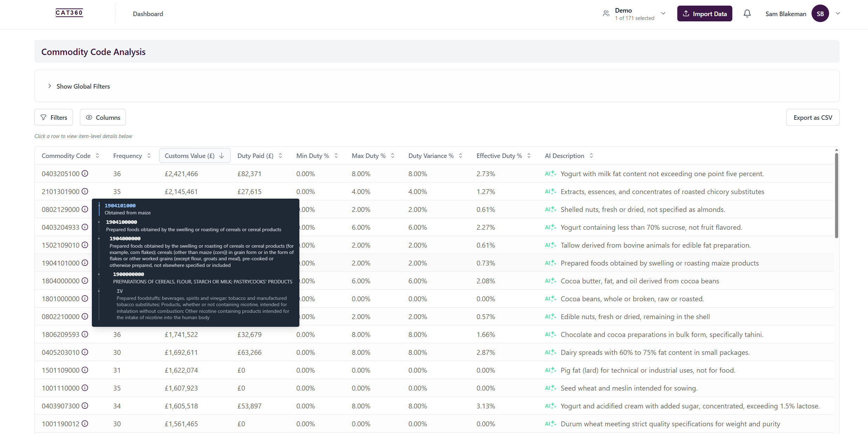Click info icon next to 1501109000
The image size is (868, 434).
point(85,370)
